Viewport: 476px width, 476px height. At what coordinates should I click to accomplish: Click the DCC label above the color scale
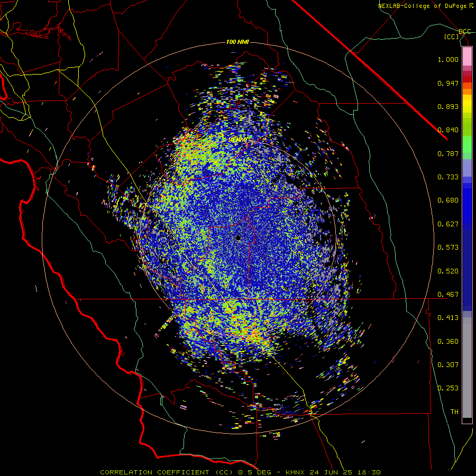pyautogui.click(x=465, y=32)
